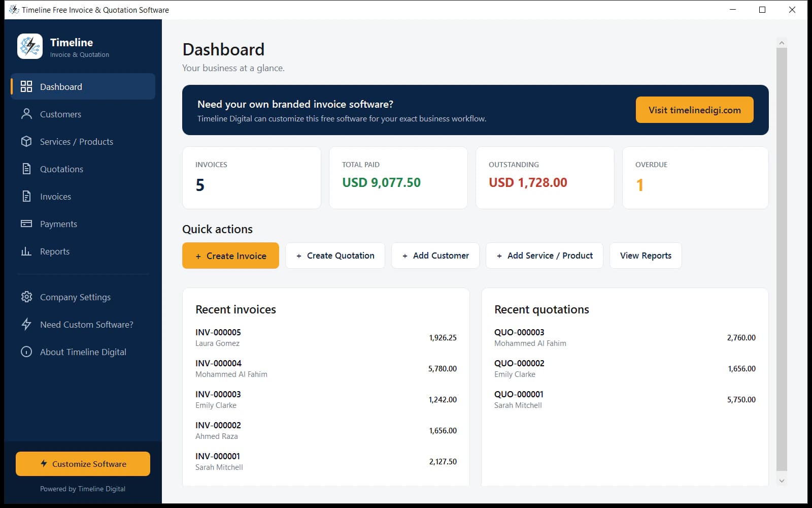Click the Invoices count card

[252, 178]
